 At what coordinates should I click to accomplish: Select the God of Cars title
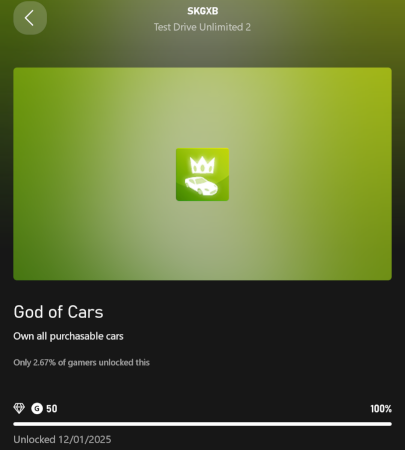[x=58, y=312]
